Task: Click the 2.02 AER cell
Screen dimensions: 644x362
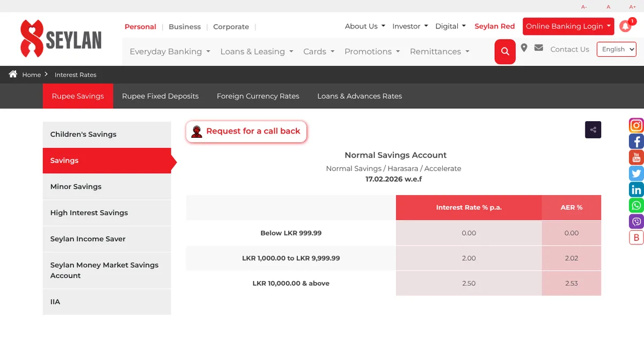Action: tap(572, 258)
